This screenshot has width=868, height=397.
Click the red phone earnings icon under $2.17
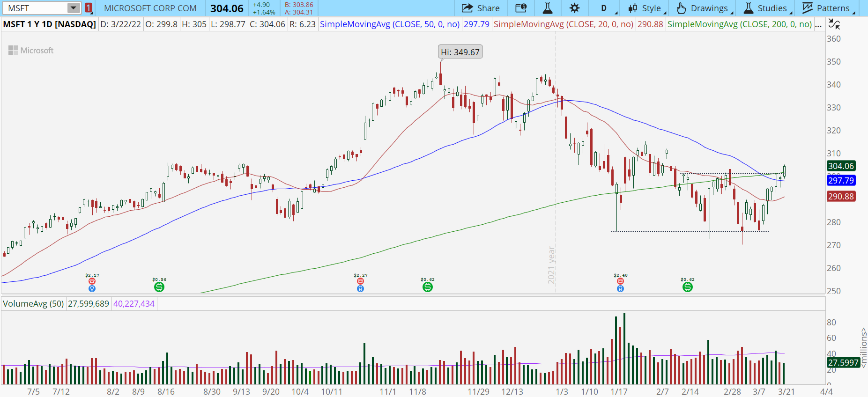click(x=92, y=281)
